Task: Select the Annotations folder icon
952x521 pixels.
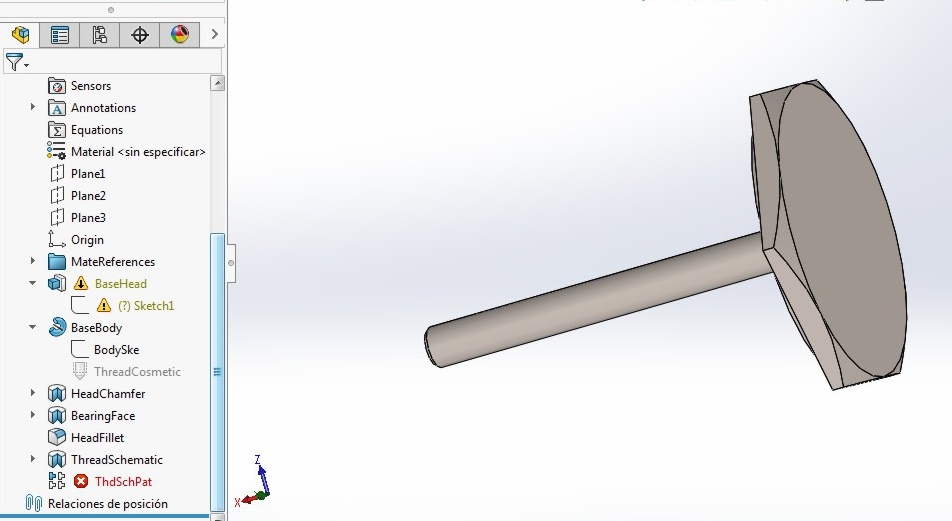Action: 56,108
